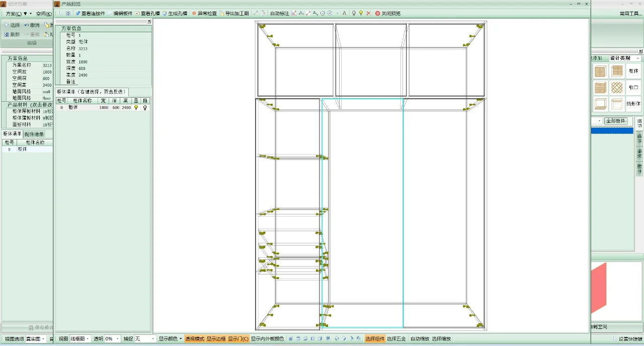Toggle hide bulb for 柜体 row

(x=145, y=107)
